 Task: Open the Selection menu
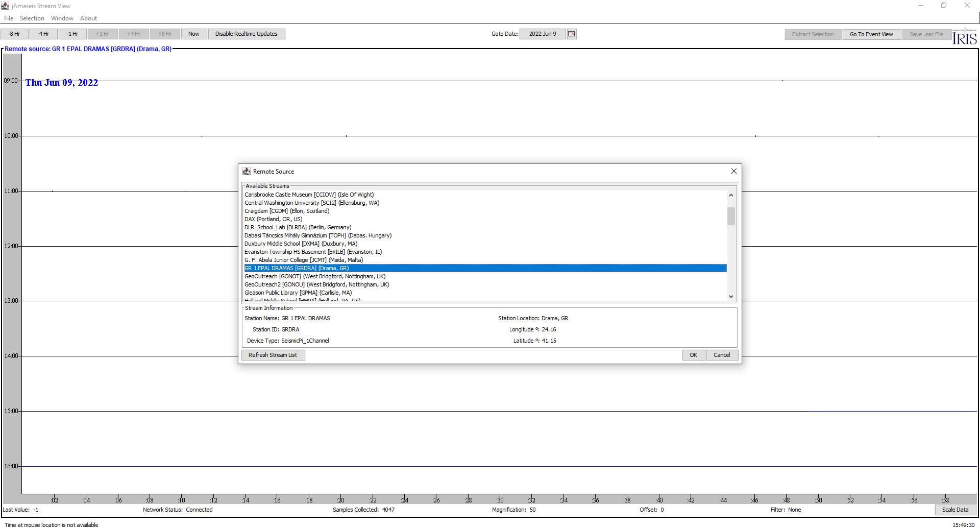(x=32, y=18)
